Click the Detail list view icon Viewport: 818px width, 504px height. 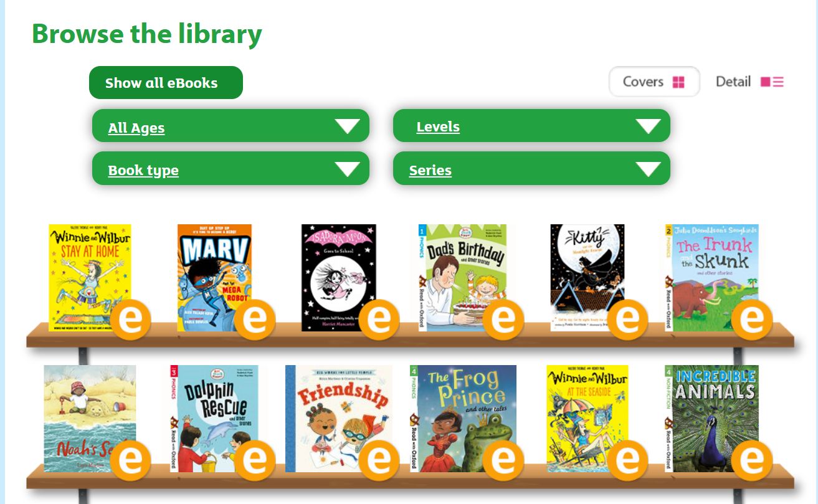click(773, 82)
